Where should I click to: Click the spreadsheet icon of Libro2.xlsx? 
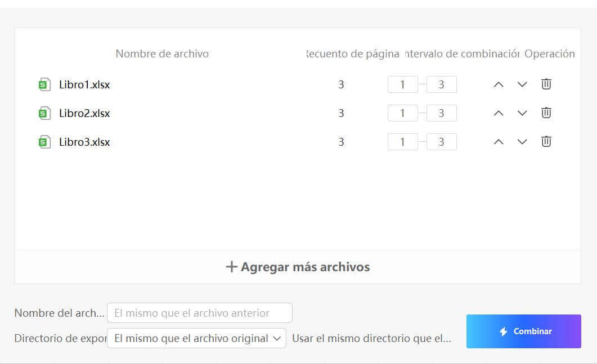click(44, 113)
